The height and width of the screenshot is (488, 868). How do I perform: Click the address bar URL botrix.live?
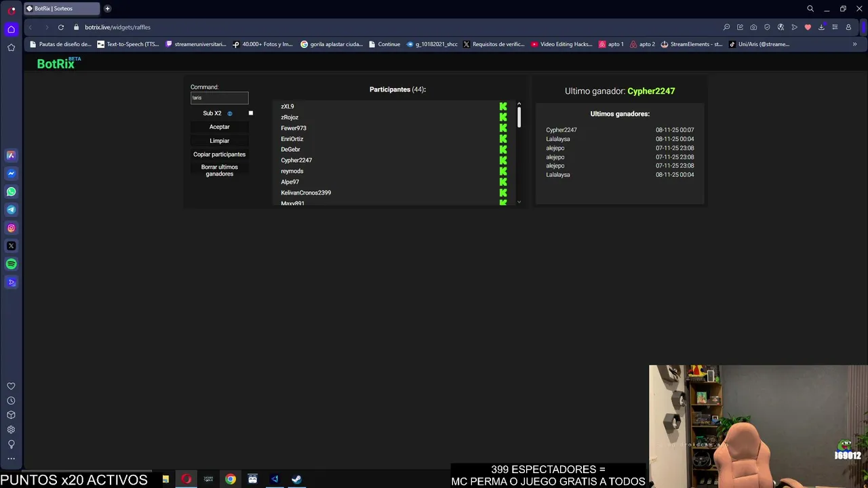117,27
